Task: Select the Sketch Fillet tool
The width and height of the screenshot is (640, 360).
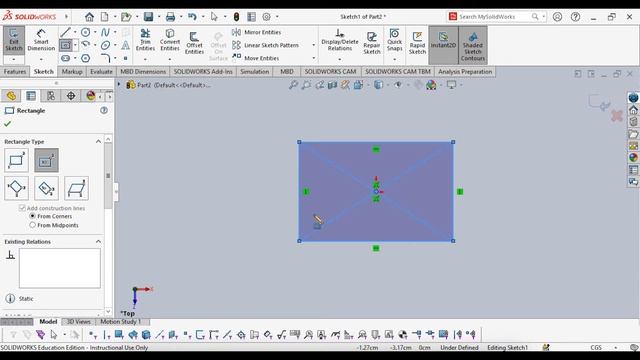Action: point(105,58)
